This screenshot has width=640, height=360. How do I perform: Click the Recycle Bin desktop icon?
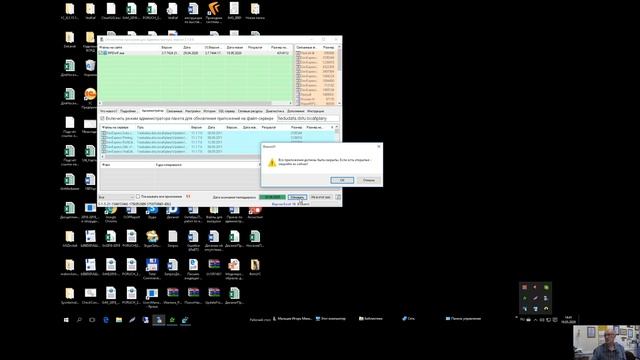tap(90, 68)
